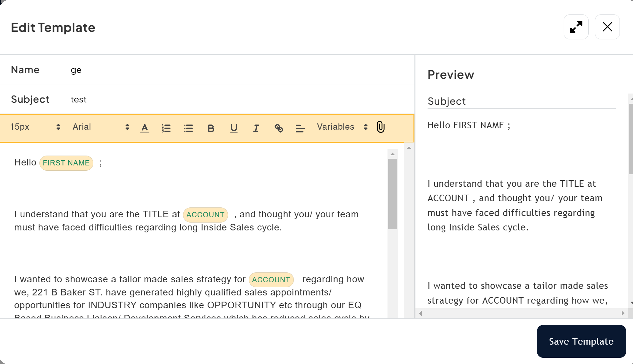Insert a bulleted list
Viewport: 633px width, 364px height.
tap(188, 128)
